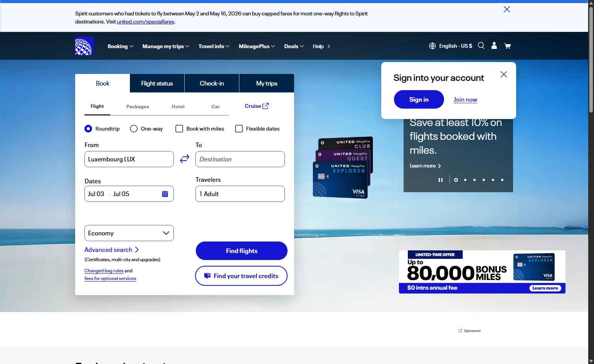The image size is (594, 364).
Task: Open the shopping cart icon
Action: pyautogui.click(x=507, y=46)
